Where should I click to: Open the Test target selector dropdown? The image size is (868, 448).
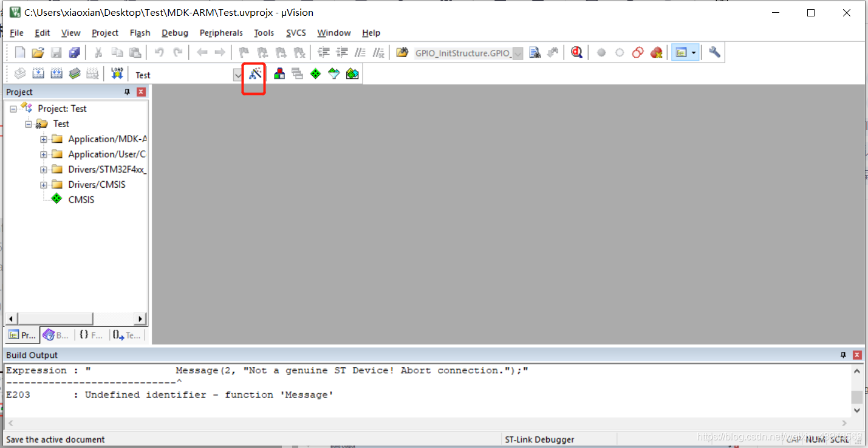(x=238, y=75)
